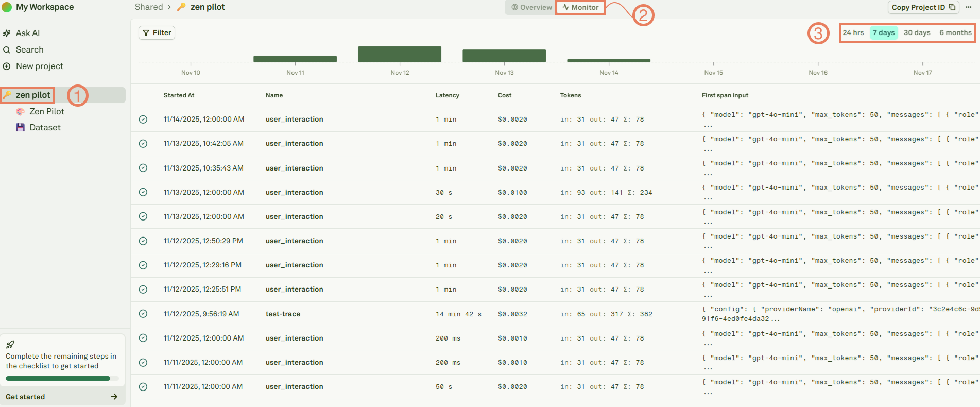This screenshot has width=980, height=407.
Task: Click the 14 min 42 s latency value
Action: (458, 314)
